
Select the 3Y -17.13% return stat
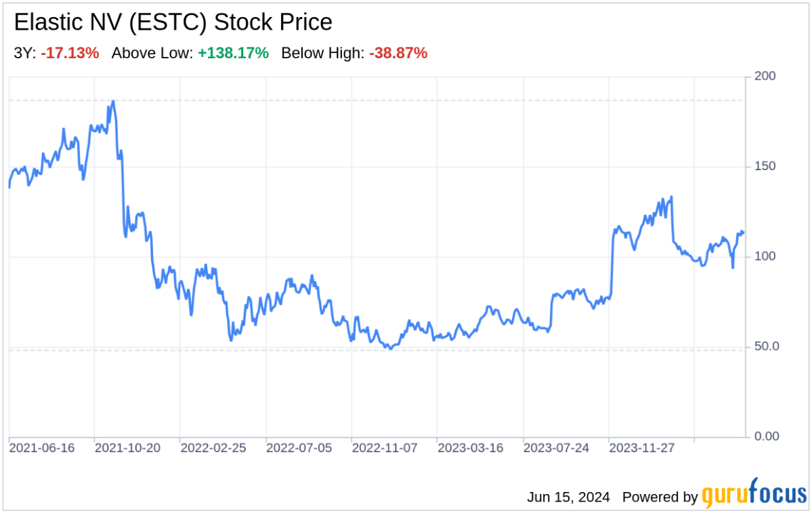(57, 53)
